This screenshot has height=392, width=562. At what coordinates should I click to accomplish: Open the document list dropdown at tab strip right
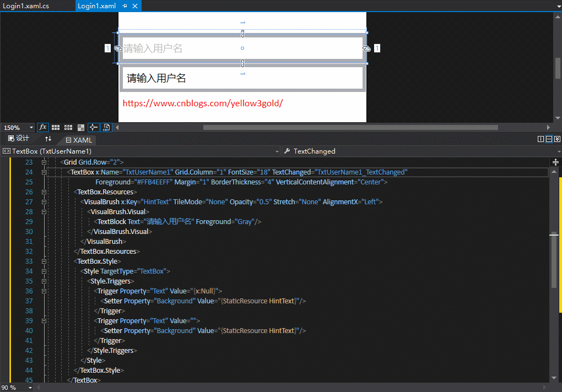click(558, 6)
